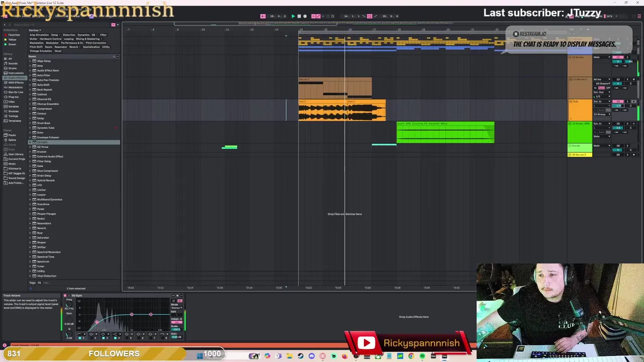Open Sub track 12-Group output dropdown
Image resolution: width=644 pixels, height=362 pixels.
click(x=602, y=114)
